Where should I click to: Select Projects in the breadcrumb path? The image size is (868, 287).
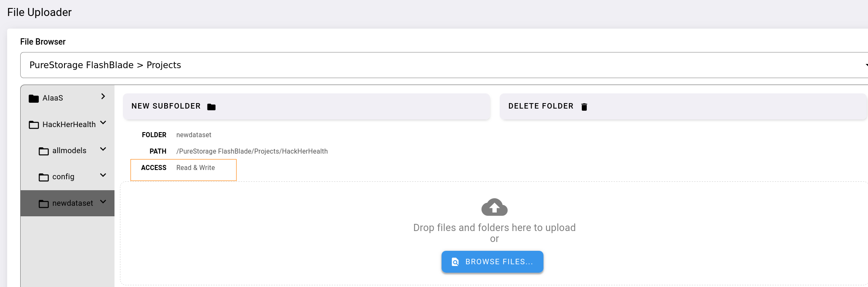pos(164,65)
